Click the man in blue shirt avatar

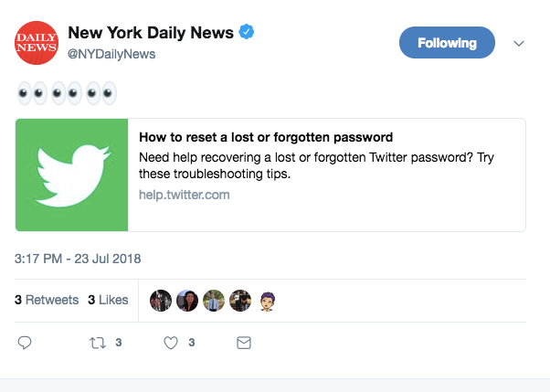pos(214,301)
